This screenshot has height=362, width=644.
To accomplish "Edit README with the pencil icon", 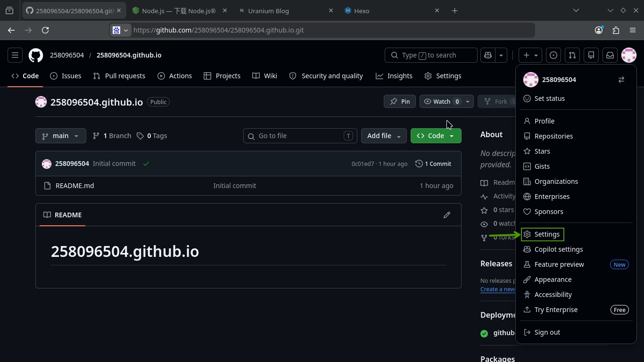I will [x=447, y=215].
